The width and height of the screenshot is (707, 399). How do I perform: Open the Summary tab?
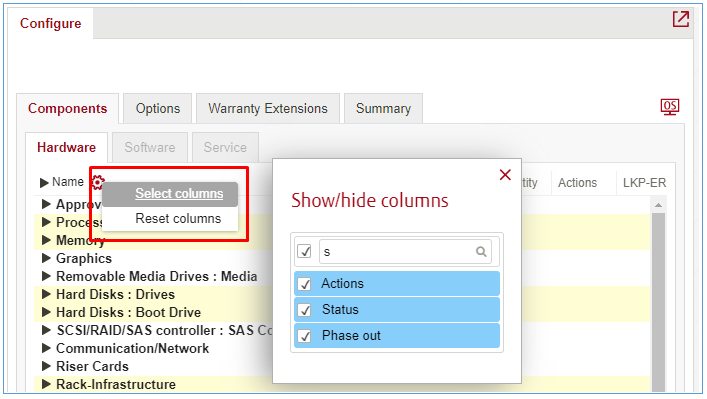click(383, 109)
